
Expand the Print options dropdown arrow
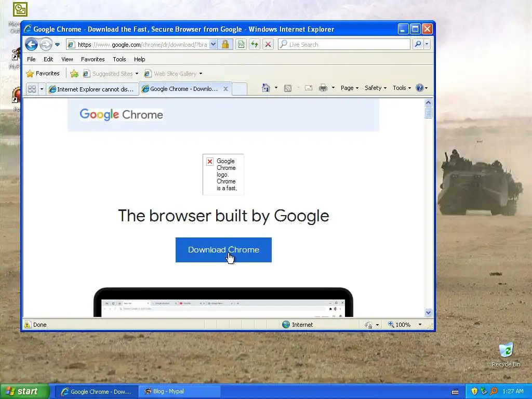coord(333,88)
